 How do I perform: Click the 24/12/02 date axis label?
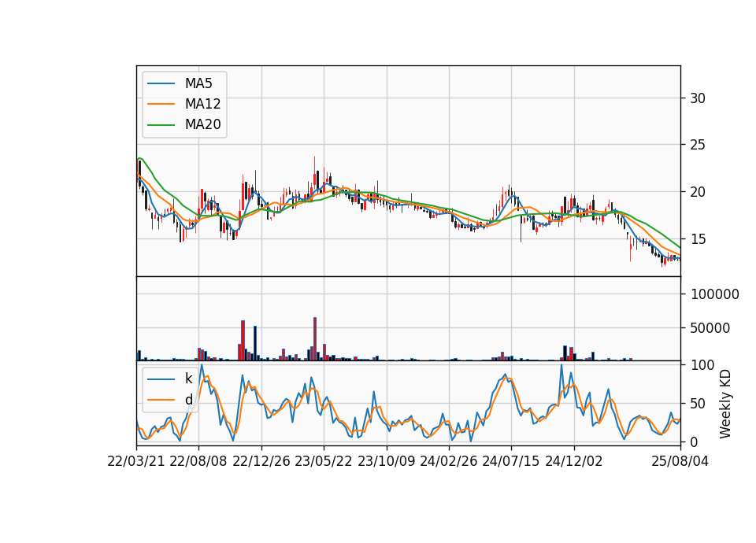coord(574,461)
